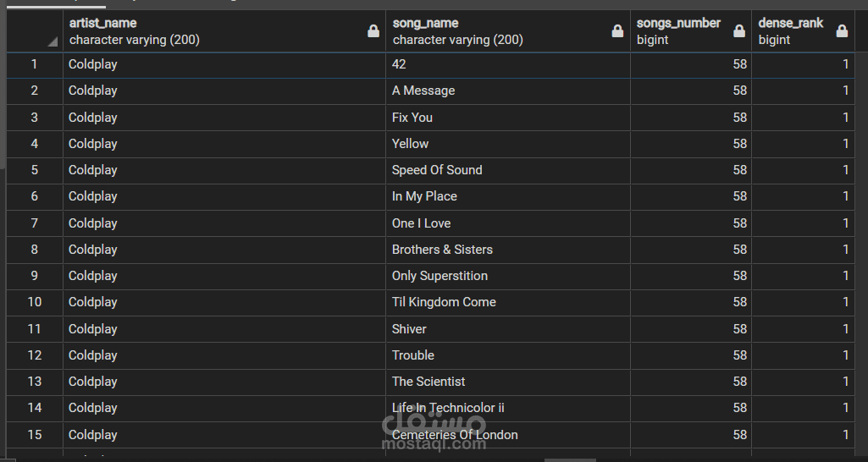The width and height of the screenshot is (868, 462).
Task: Click dense_rank value 1 in One I Love row
Action: (x=804, y=223)
